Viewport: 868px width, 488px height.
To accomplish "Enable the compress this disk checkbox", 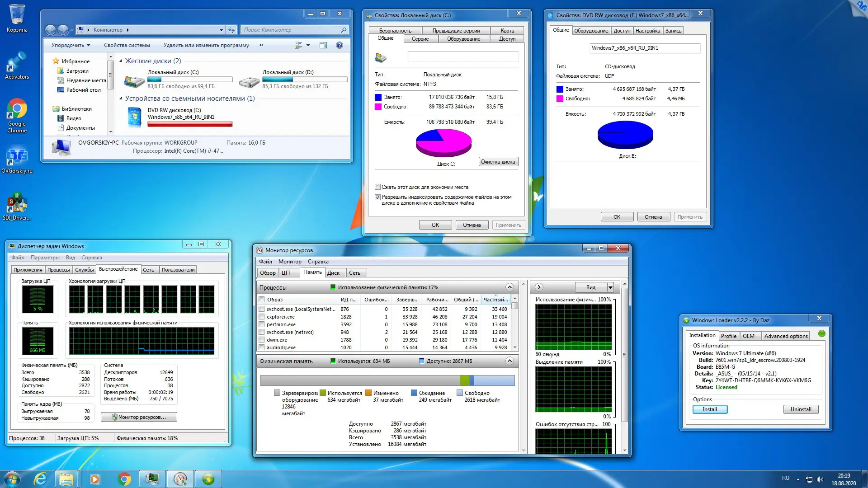I will 377,187.
